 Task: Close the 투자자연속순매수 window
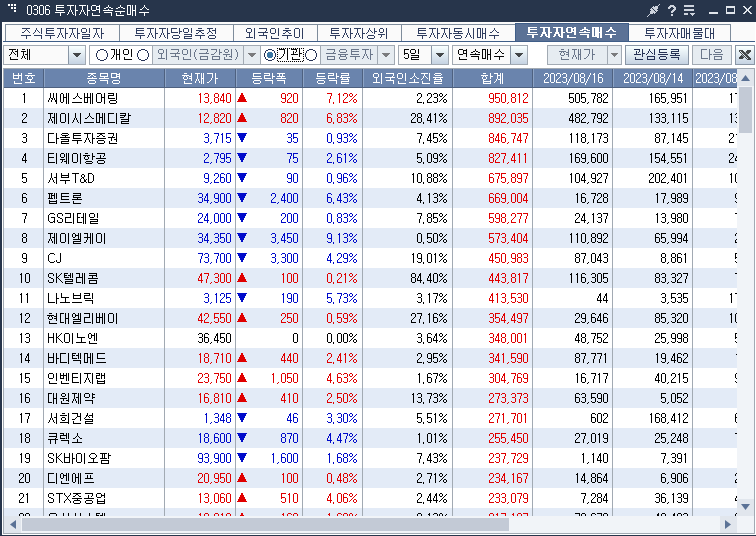747,10
